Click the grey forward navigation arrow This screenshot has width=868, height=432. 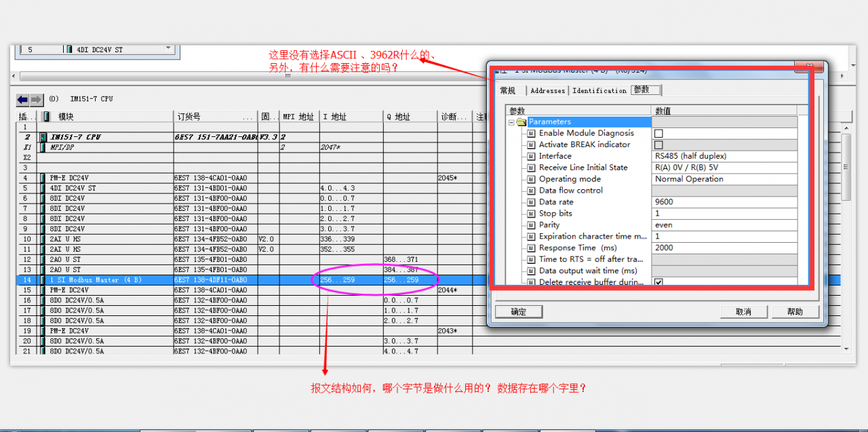coord(37,100)
